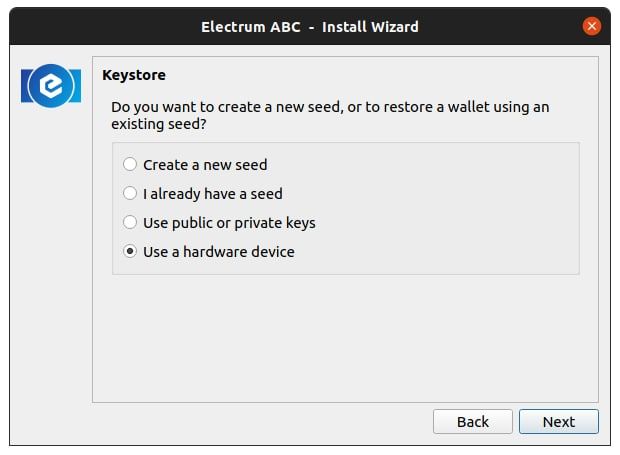Enable the Use public or private keys radio circle

coord(130,222)
